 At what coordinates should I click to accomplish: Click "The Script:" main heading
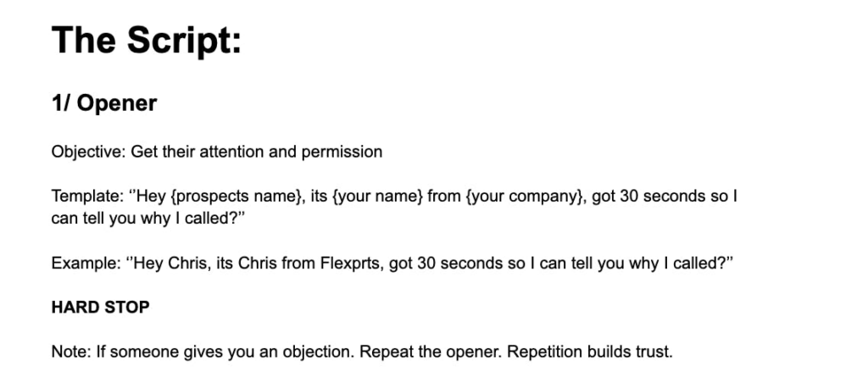[x=147, y=40]
